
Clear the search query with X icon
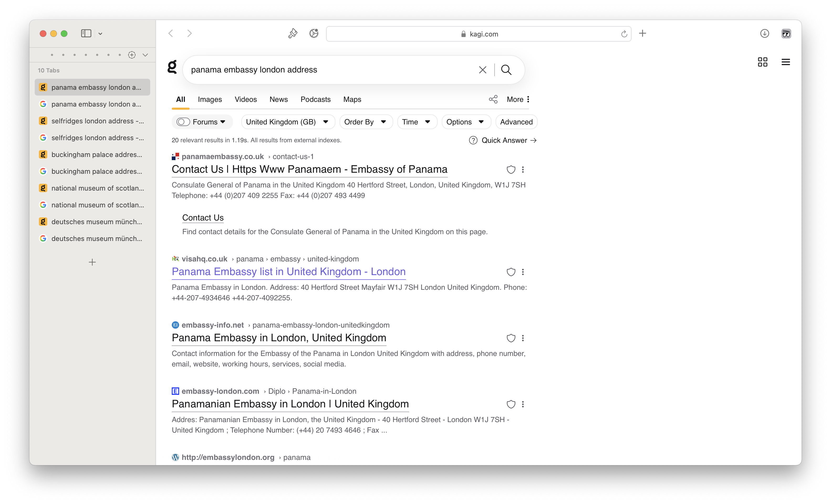pyautogui.click(x=482, y=70)
